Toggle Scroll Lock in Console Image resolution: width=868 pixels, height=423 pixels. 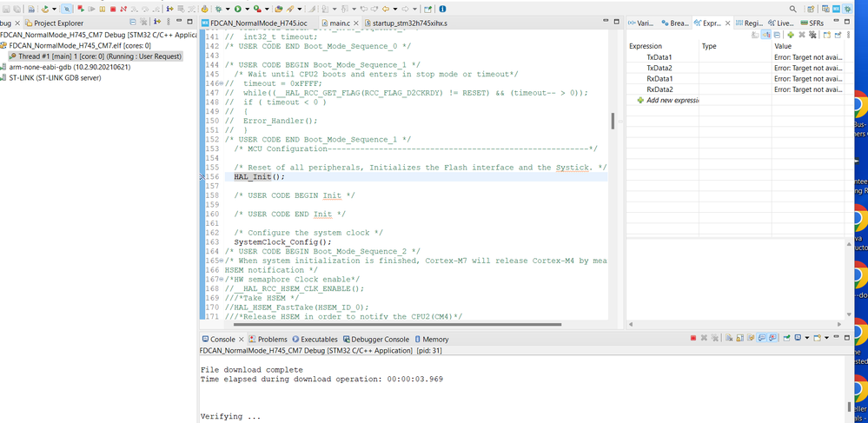click(x=740, y=338)
